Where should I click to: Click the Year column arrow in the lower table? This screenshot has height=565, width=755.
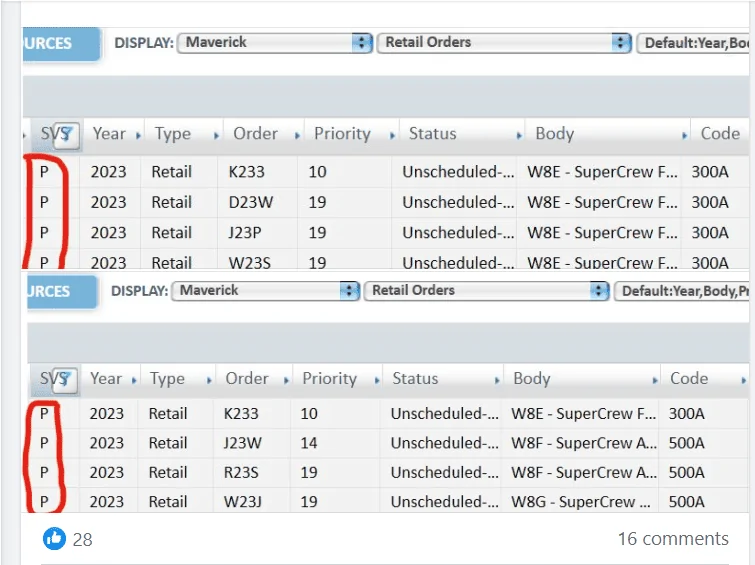pyautogui.click(x=134, y=381)
